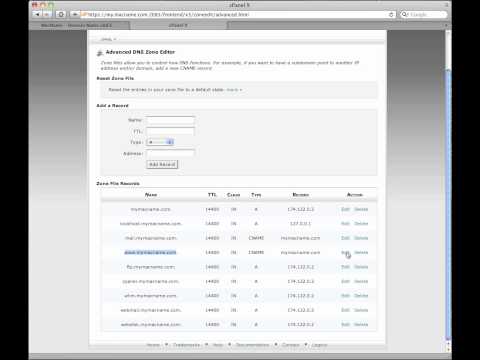This screenshot has height=360, width=480.
Task: Delete the whm.mymacname.com record
Action: [x=361, y=296]
